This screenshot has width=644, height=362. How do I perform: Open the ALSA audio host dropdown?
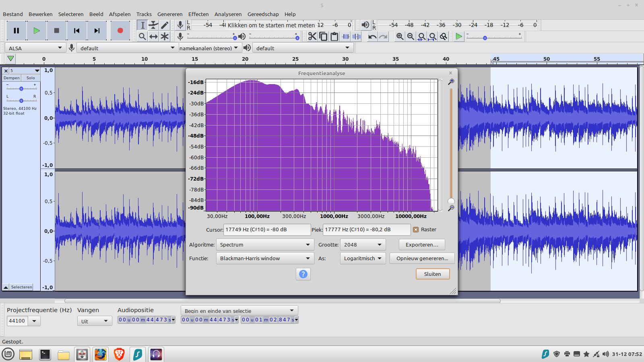coord(35,48)
